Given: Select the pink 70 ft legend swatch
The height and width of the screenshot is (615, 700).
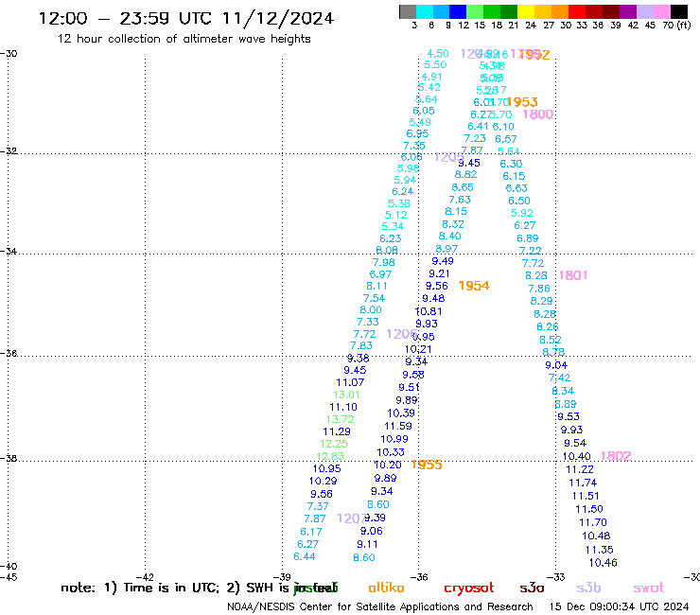Looking at the screenshot, I should 661,11.
